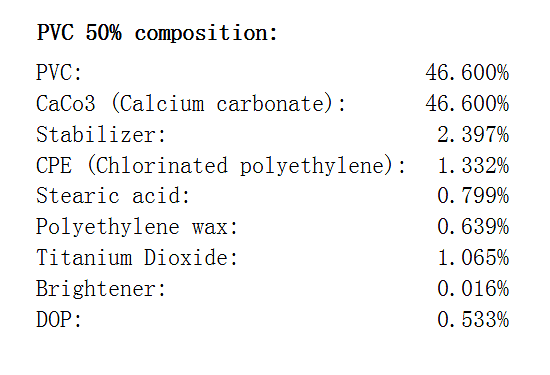Click the stearic acid value 0.799%
Viewport: 550px width, 375px height.
coord(473,196)
